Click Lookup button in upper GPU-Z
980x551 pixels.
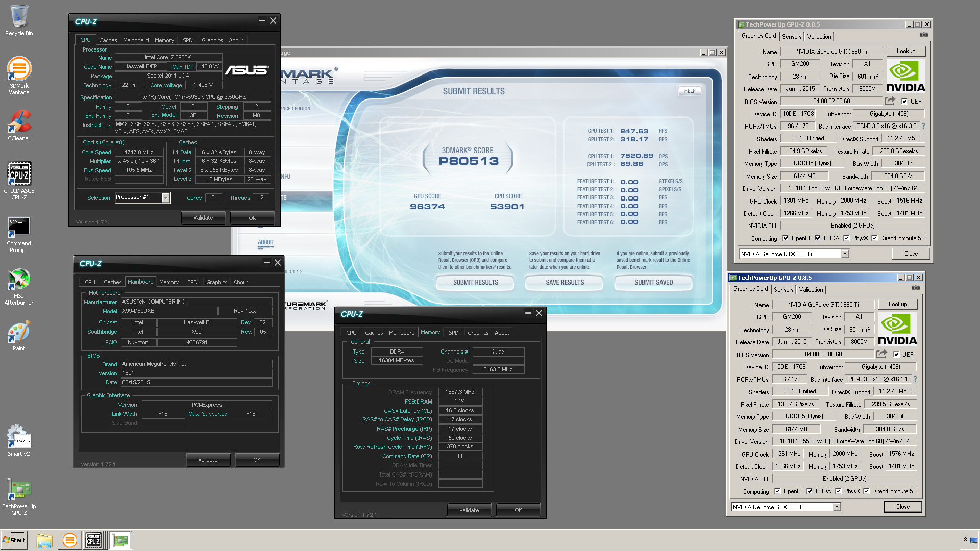pyautogui.click(x=905, y=51)
